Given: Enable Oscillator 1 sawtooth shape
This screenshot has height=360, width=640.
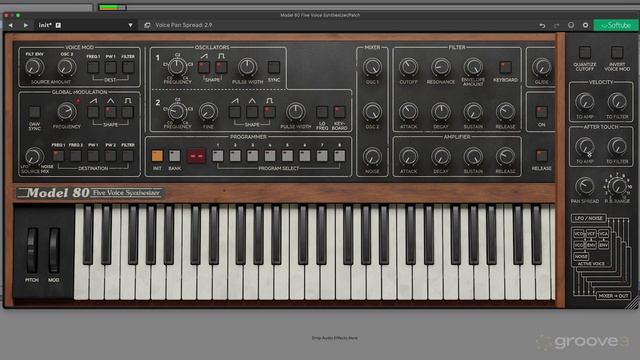Looking at the screenshot, I should click(204, 67).
